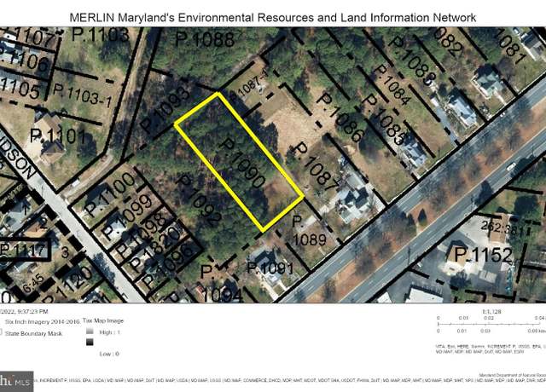546x392 pixels.
Task: Click parcel label P.1101
Action: click(x=57, y=135)
